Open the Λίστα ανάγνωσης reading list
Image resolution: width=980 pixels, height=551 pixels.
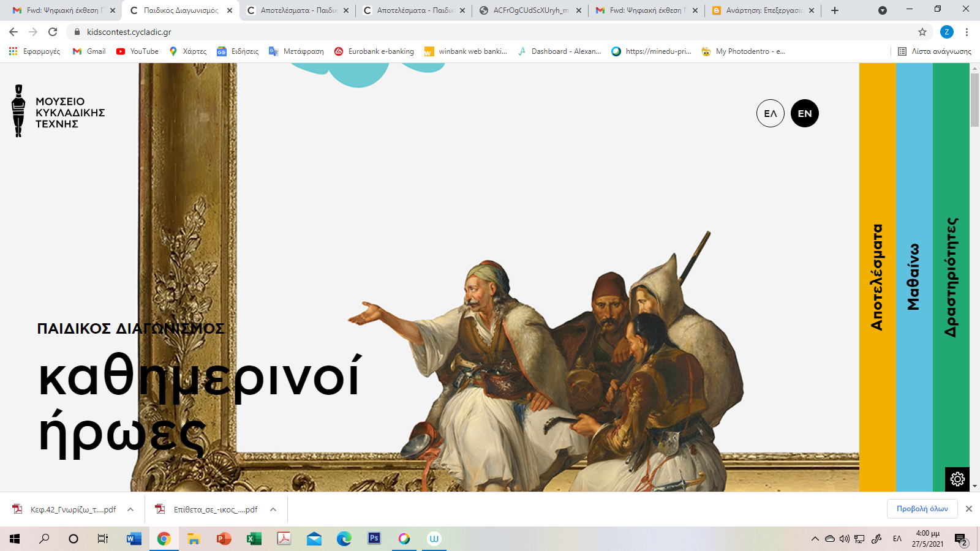[x=935, y=51]
